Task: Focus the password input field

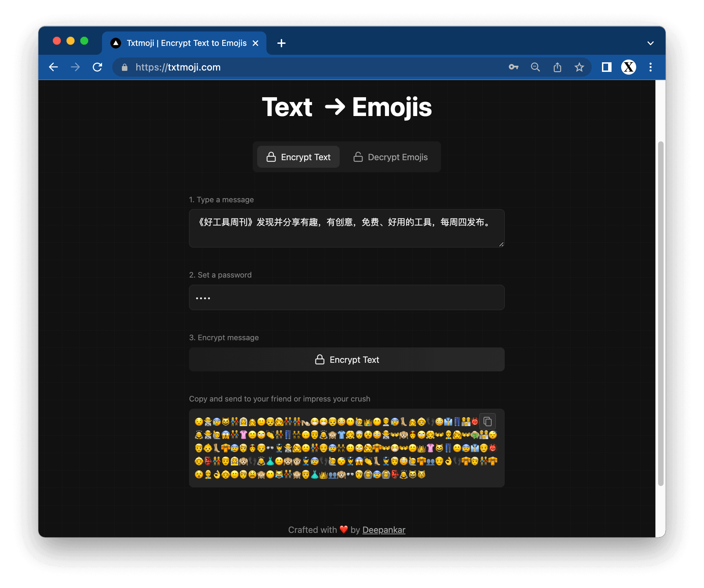Action: point(347,297)
